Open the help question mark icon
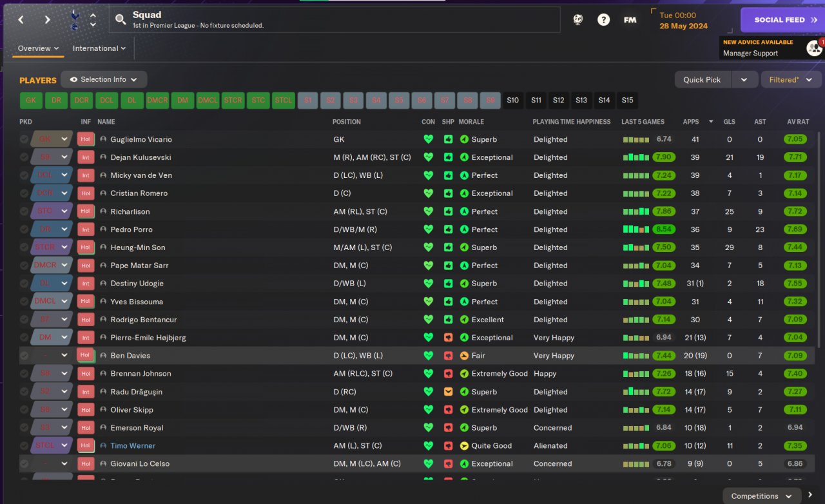Viewport: 825px width, 504px height. coord(603,20)
